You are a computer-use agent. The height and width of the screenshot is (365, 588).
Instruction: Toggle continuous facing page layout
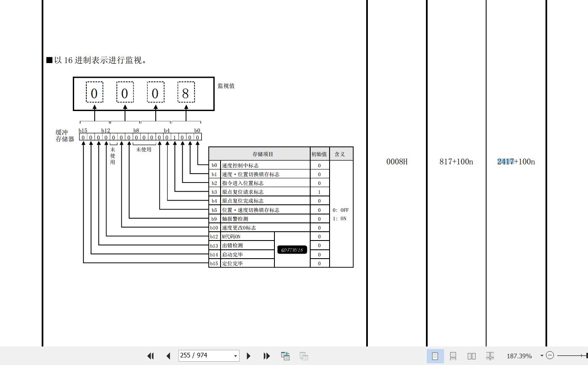(x=490, y=356)
